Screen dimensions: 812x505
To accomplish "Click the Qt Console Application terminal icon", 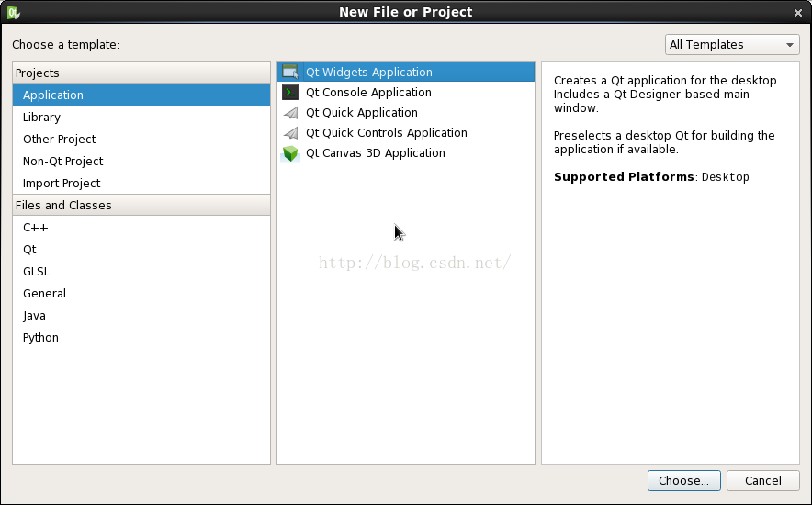I will [x=290, y=92].
